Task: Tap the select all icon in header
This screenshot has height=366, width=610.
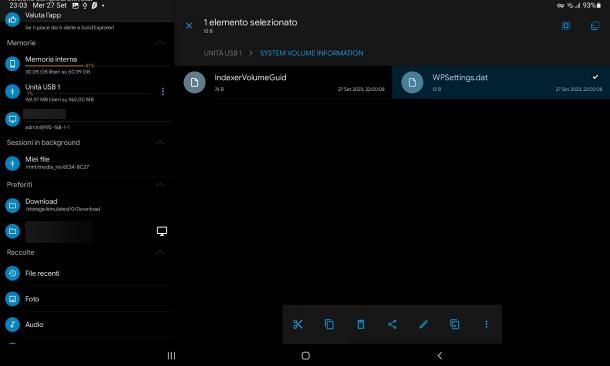Action: coord(566,26)
